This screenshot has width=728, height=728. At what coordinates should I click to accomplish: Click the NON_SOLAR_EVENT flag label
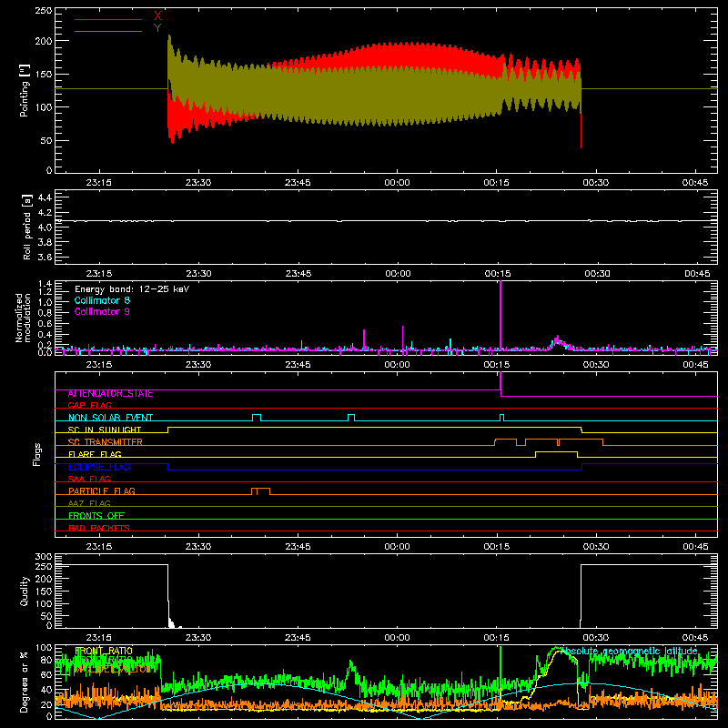[x=110, y=418]
